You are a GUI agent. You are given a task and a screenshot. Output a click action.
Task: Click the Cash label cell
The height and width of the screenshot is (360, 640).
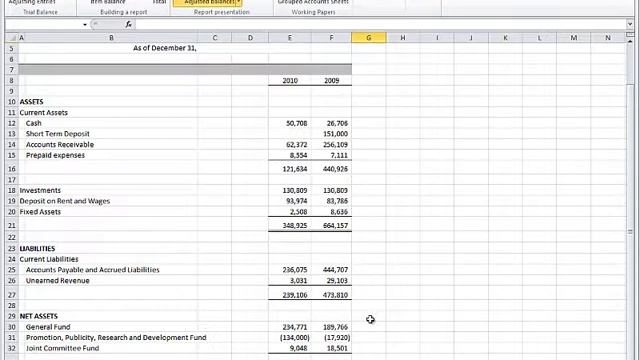click(x=33, y=123)
